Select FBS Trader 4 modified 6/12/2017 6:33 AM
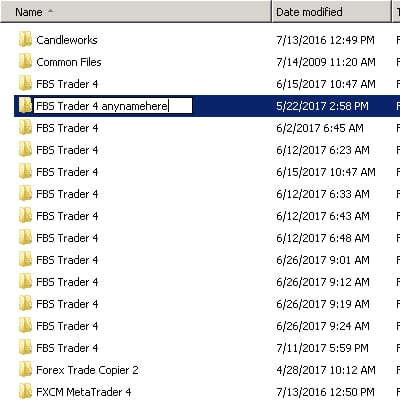Screen dimensions: 400x400 (x=67, y=194)
